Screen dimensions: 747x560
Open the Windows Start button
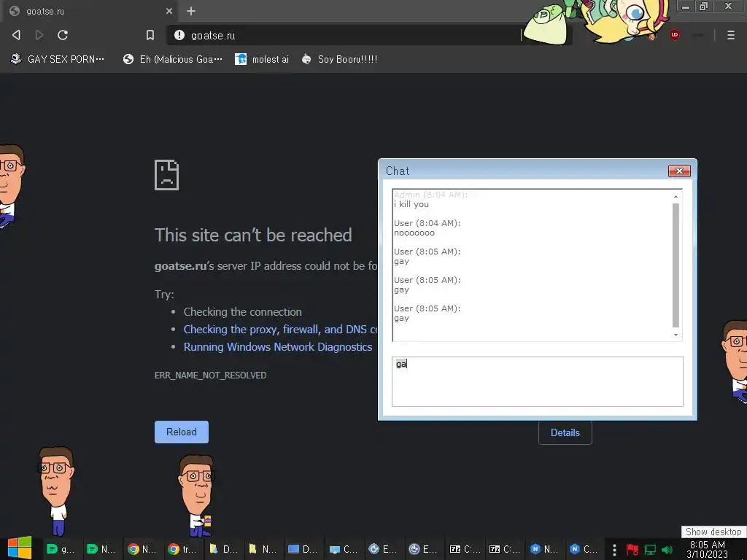20,548
